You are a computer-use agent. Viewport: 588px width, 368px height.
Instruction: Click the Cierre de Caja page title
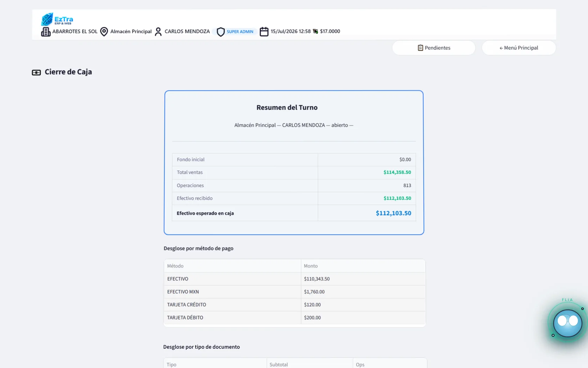(68, 72)
